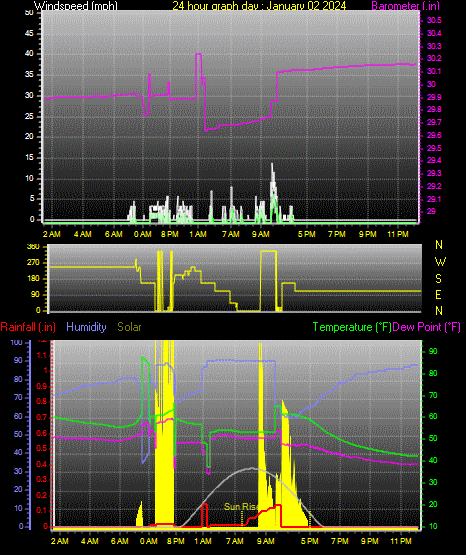This screenshot has height=555, width=466.
Task: Click the 90 temperature scale value
Action: coord(433,351)
